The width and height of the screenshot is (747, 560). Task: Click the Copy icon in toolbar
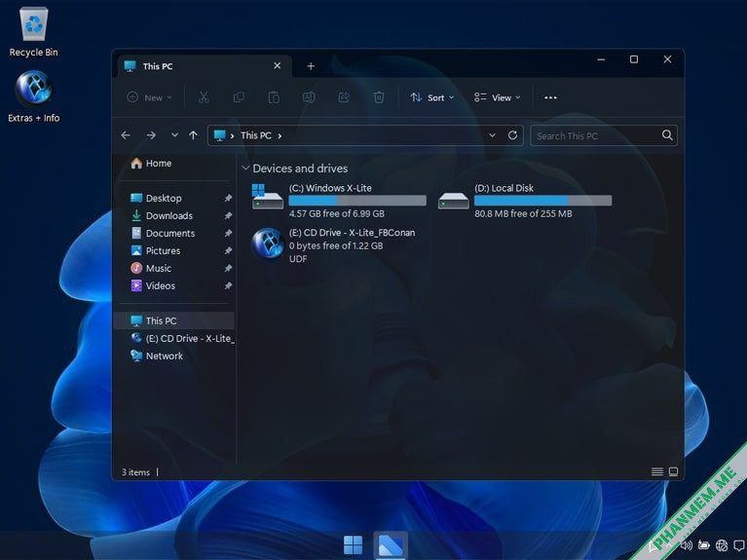pos(239,97)
